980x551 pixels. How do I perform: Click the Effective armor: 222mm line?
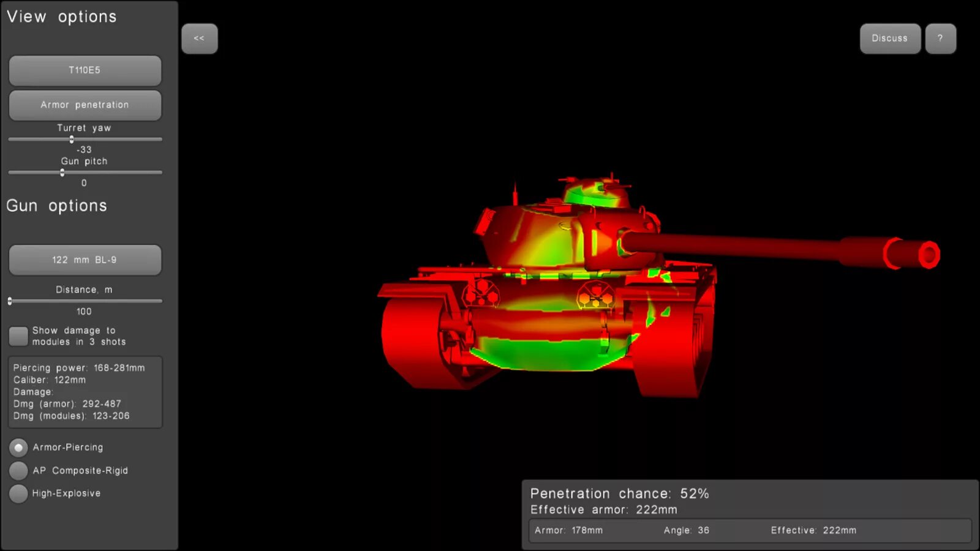tap(603, 510)
